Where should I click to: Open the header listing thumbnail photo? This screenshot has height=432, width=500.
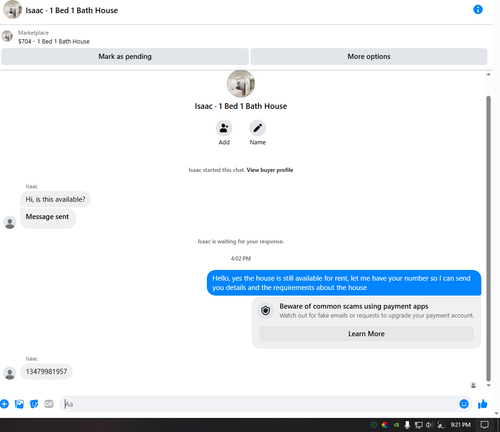click(x=12, y=10)
